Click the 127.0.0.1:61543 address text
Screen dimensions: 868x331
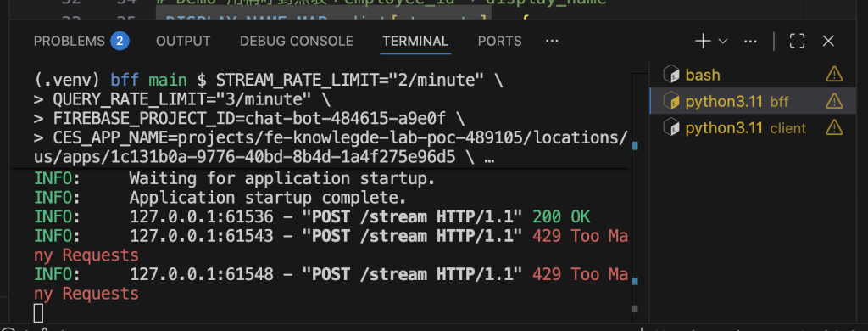(202, 236)
